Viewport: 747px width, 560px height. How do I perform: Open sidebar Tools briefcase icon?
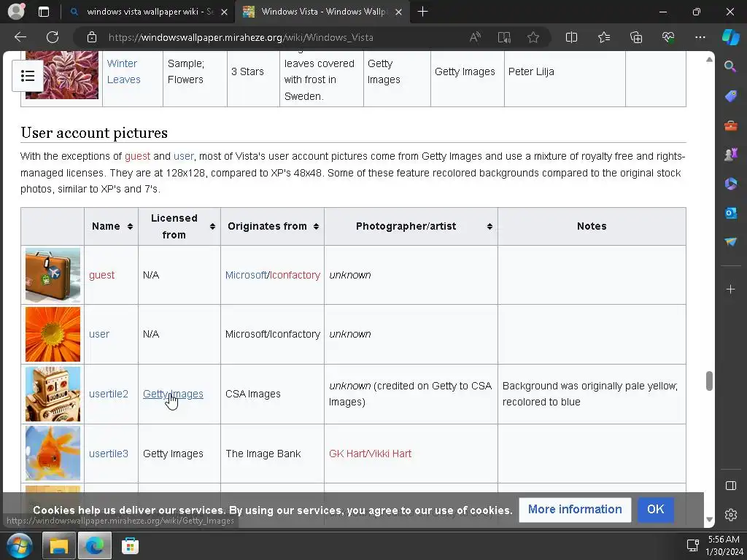pyautogui.click(x=730, y=125)
